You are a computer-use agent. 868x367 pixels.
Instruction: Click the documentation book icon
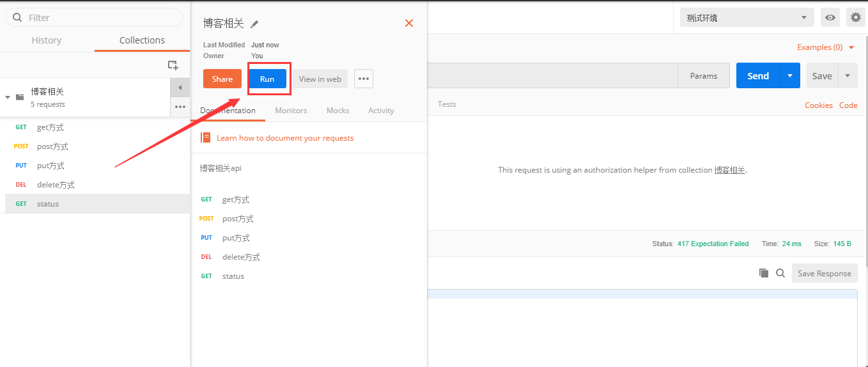coord(205,137)
